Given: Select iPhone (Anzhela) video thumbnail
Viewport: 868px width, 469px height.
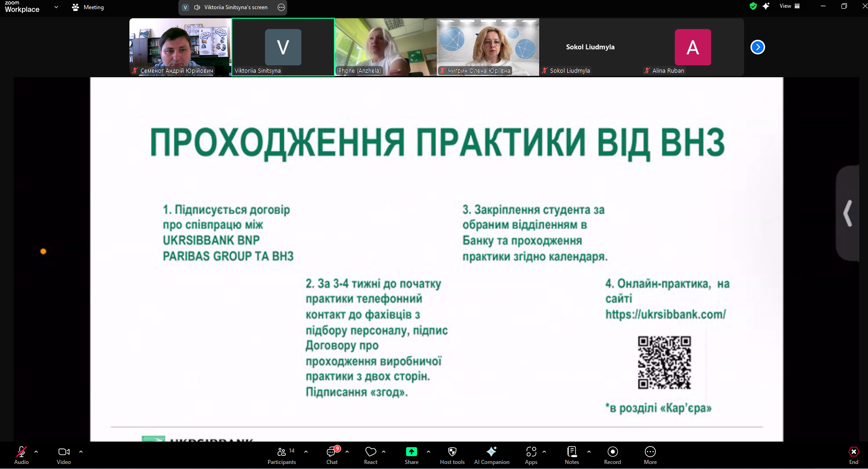Looking at the screenshot, I should [386, 47].
